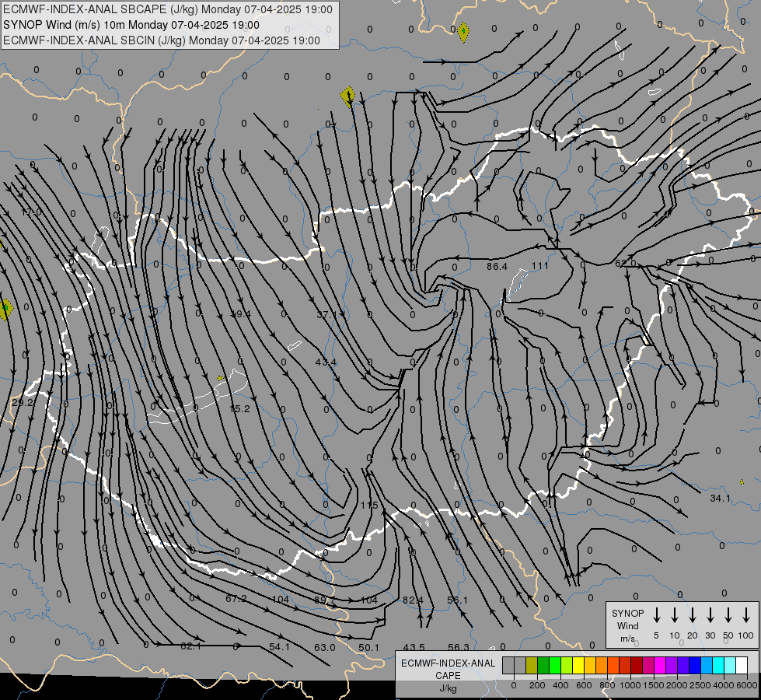Click the 6000 tick label on the CAPE scale

747,685
